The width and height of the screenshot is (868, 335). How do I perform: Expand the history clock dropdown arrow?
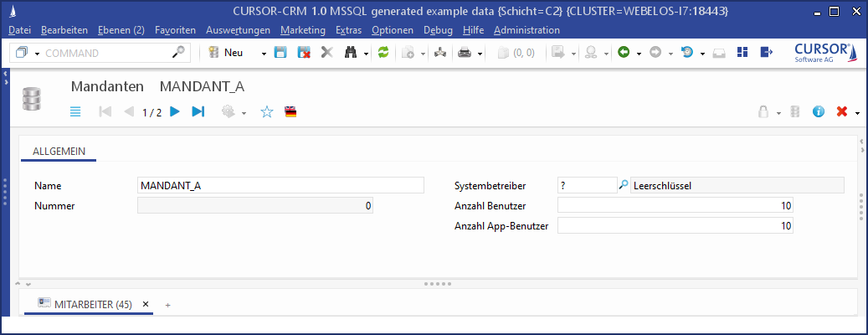[x=701, y=53]
